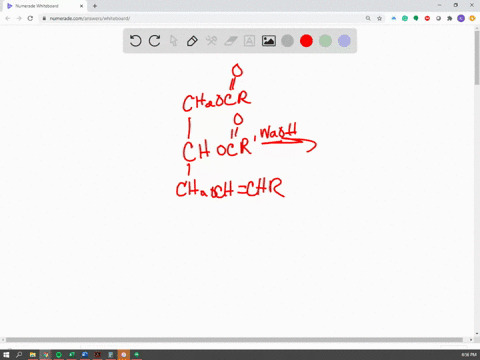Click the taskbar clock
Viewport: 480px width, 360px height.
point(469,355)
